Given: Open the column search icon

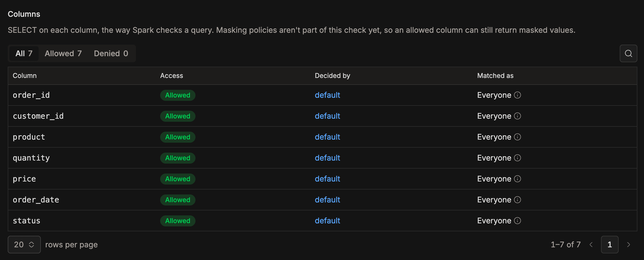Looking at the screenshot, I should coord(628,53).
